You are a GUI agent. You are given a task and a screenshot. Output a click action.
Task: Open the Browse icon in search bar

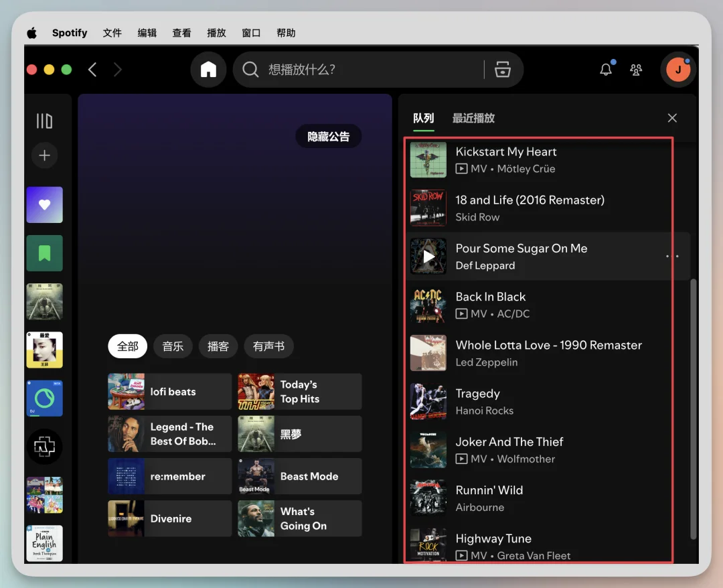tap(503, 70)
